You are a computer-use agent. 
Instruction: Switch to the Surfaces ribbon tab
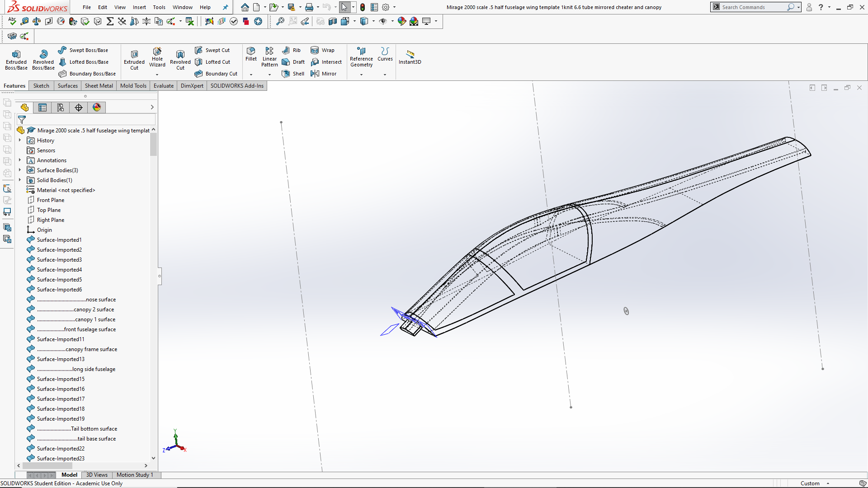pyautogui.click(x=67, y=85)
